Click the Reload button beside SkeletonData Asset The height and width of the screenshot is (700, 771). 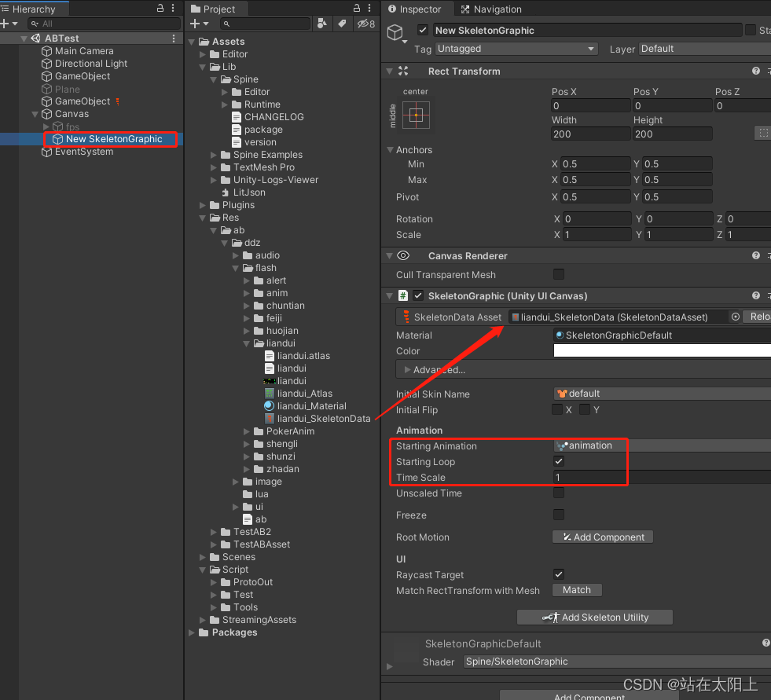click(757, 317)
